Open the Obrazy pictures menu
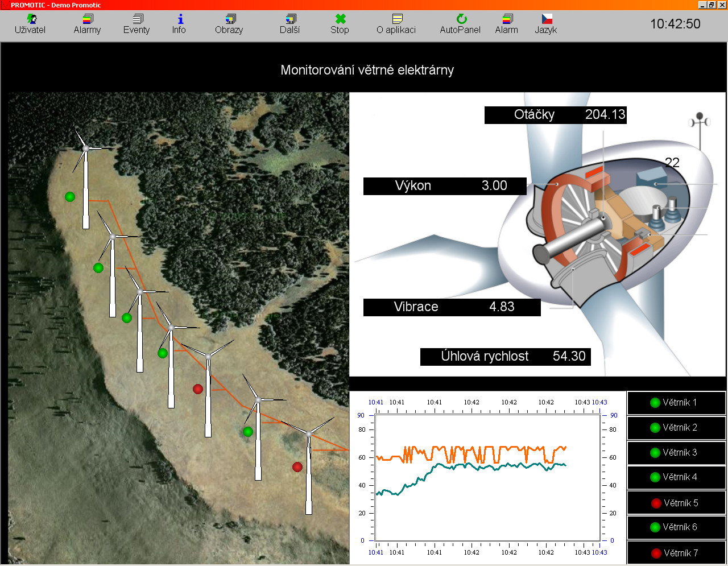 [229, 24]
